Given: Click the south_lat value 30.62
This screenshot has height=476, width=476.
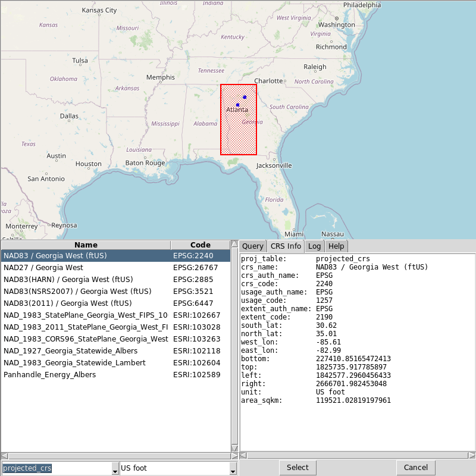Looking at the screenshot, I should coord(326,325).
